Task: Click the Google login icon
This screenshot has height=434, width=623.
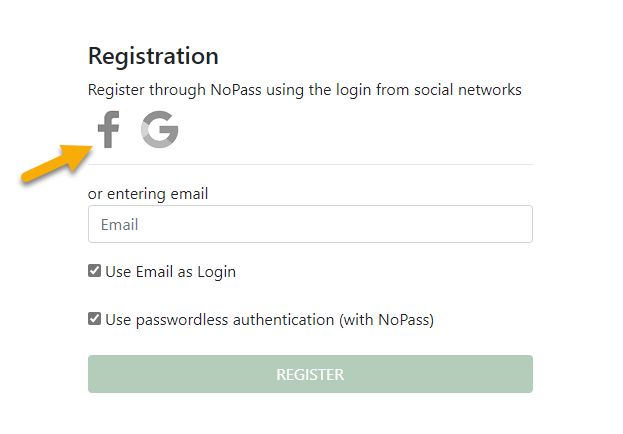Action: 159,130
